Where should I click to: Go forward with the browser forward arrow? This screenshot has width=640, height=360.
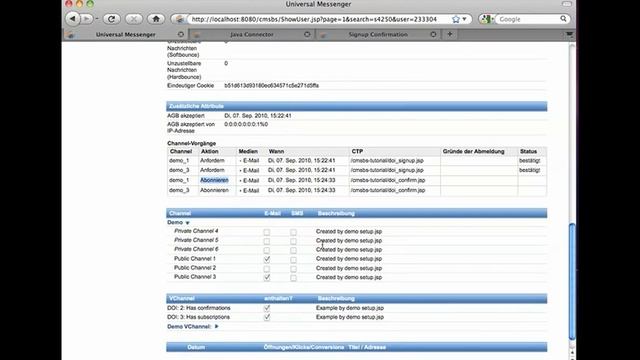pos(86,19)
